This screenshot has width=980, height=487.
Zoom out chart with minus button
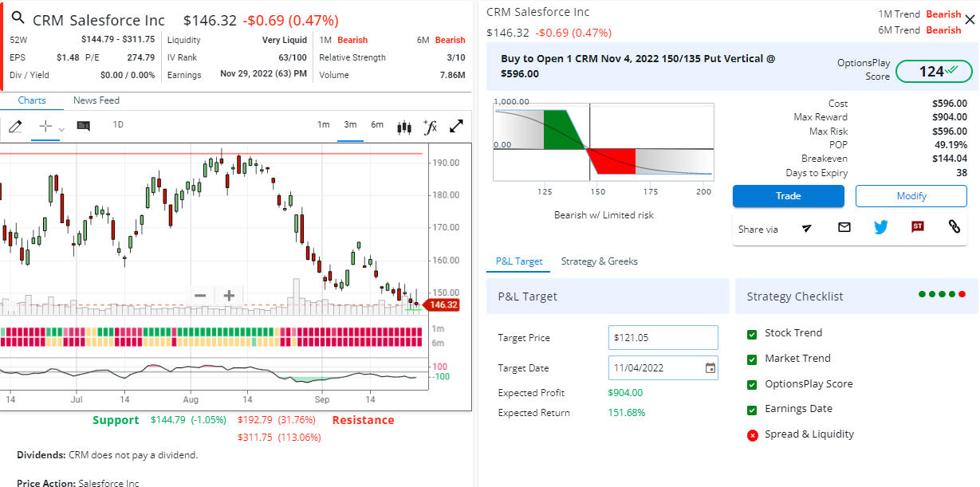click(200, 296)
